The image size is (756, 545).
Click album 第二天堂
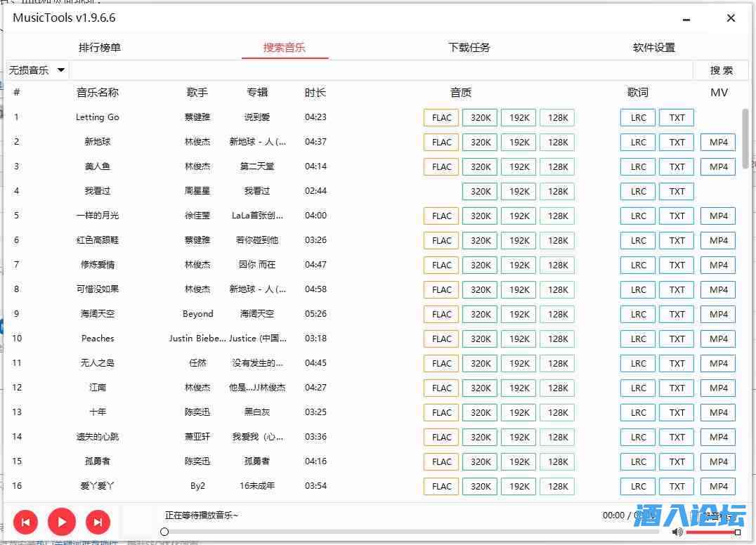pyautogui.click(x=257, y=166)
